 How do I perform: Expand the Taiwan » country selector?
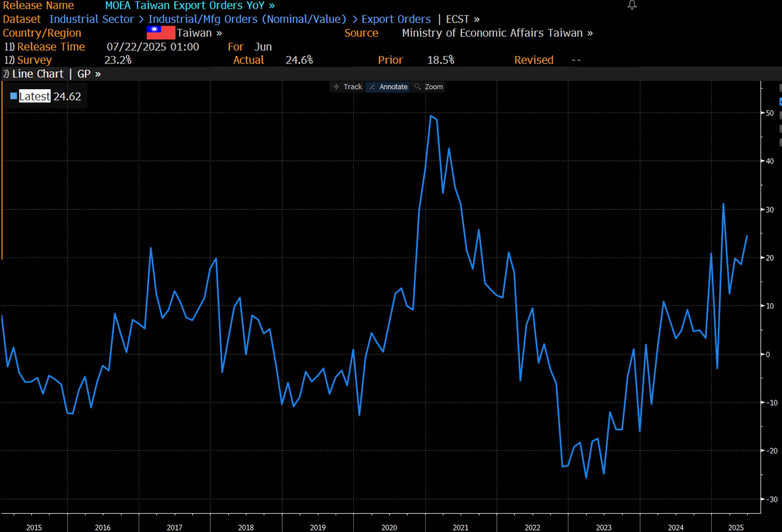pyautogui.click(x=199, y=33)
